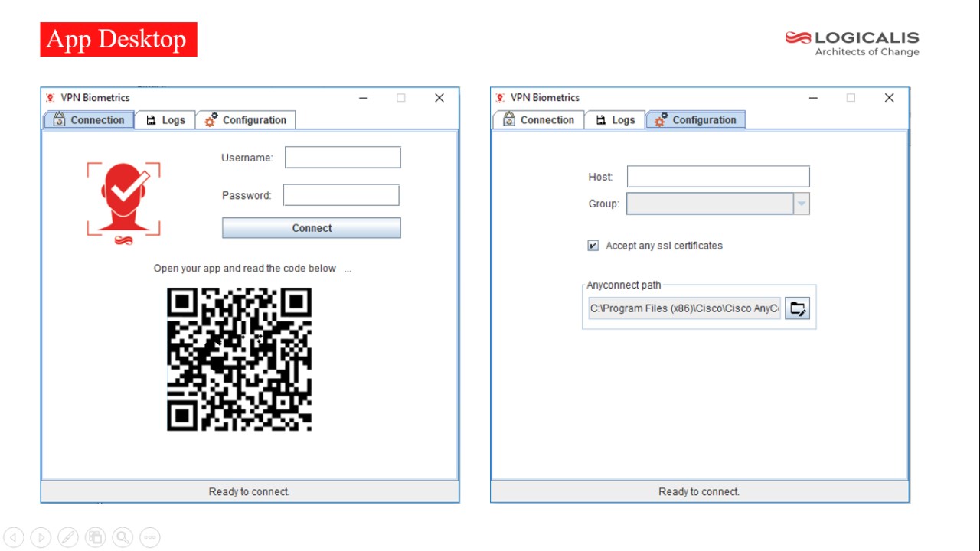The width and height of the screenshot is (980, 551).
Task: Click the Connect button
Action: click(312, 228)
